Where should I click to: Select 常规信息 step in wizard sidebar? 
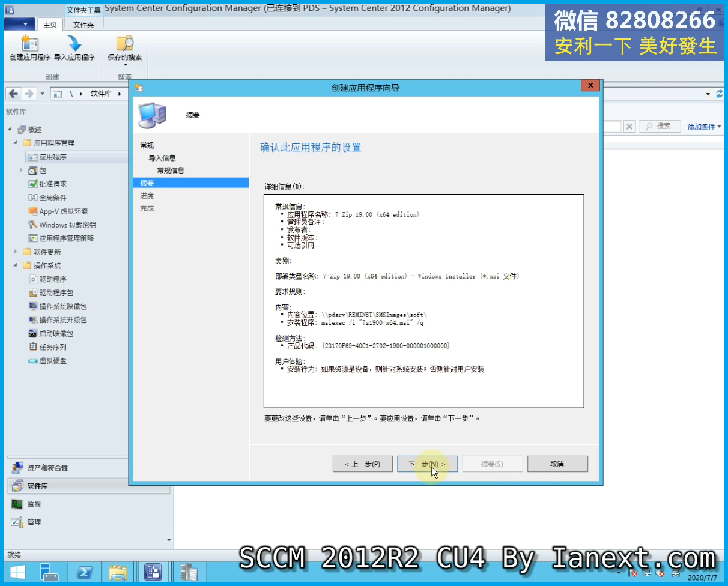click(x=171, y=171)
